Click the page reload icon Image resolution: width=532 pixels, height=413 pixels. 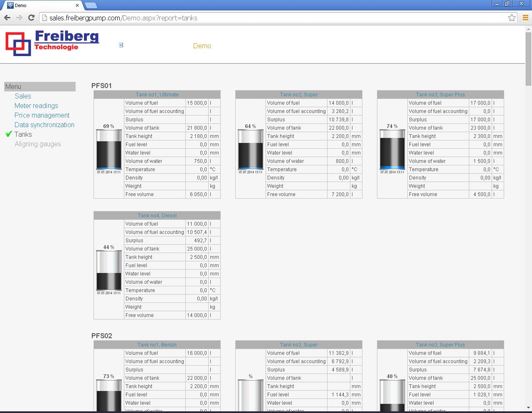tap(31, 18)
